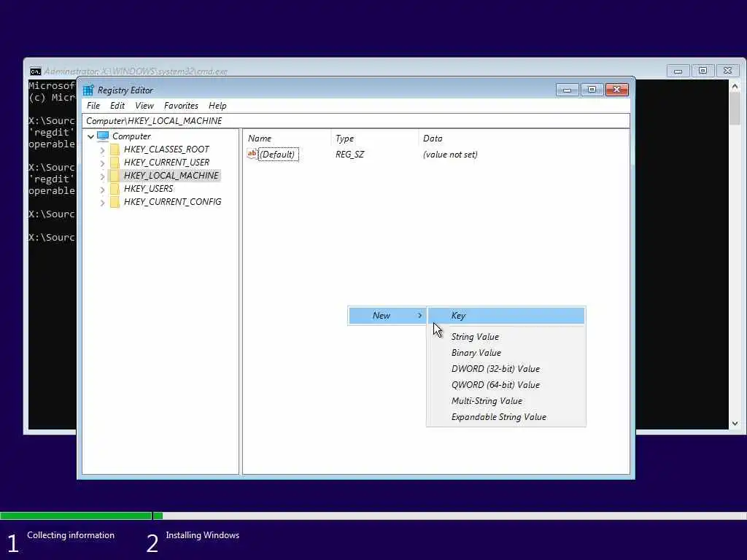Click the Name column header

coord(287,139)
